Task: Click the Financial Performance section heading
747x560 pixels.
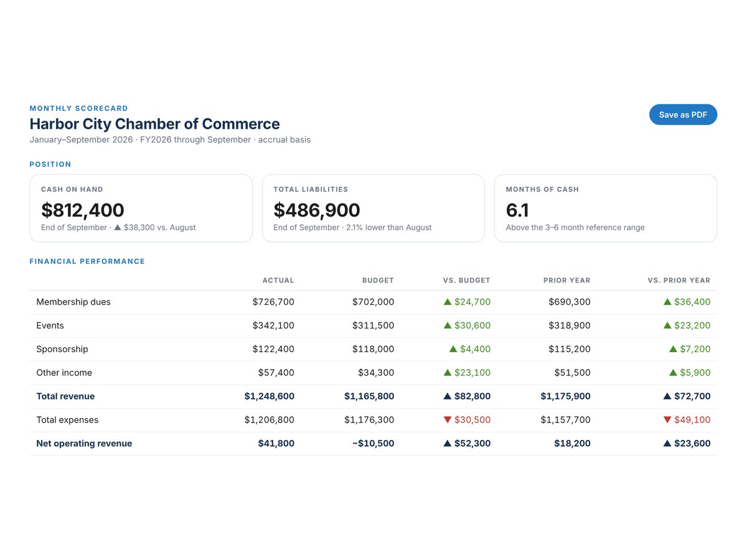Action: point(87,261)
